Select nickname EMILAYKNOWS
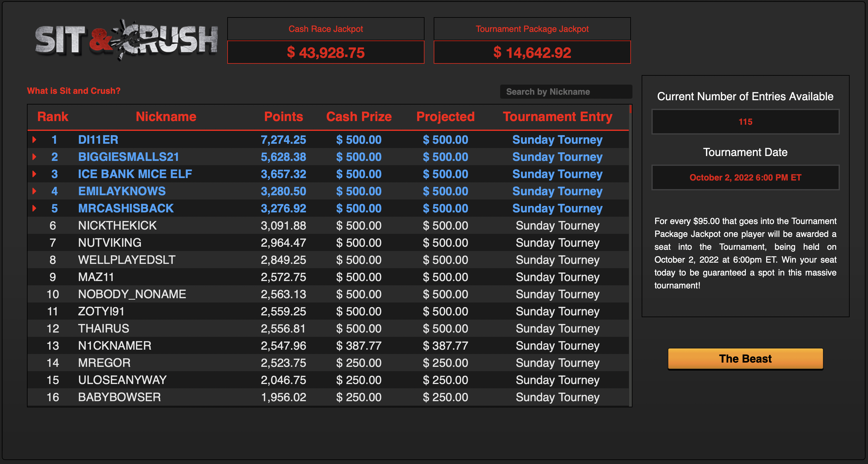 (122, 191)
